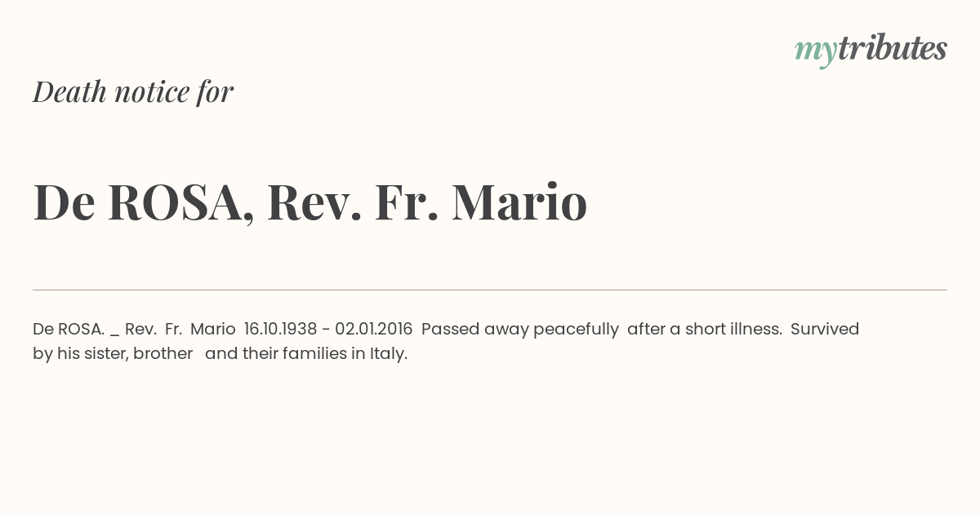The width and height of the screenshot is (980, 514).
Task: Click the birth date 16.10.1938
Action: [280, 329]
